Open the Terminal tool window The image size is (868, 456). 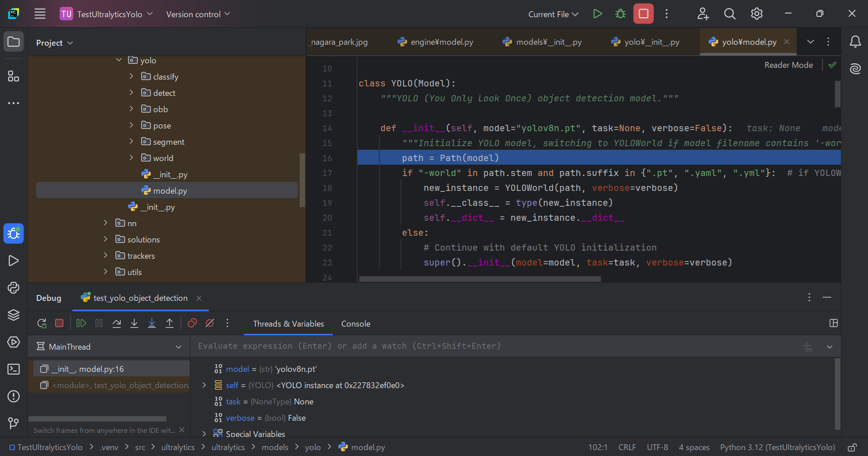point(14,369)
